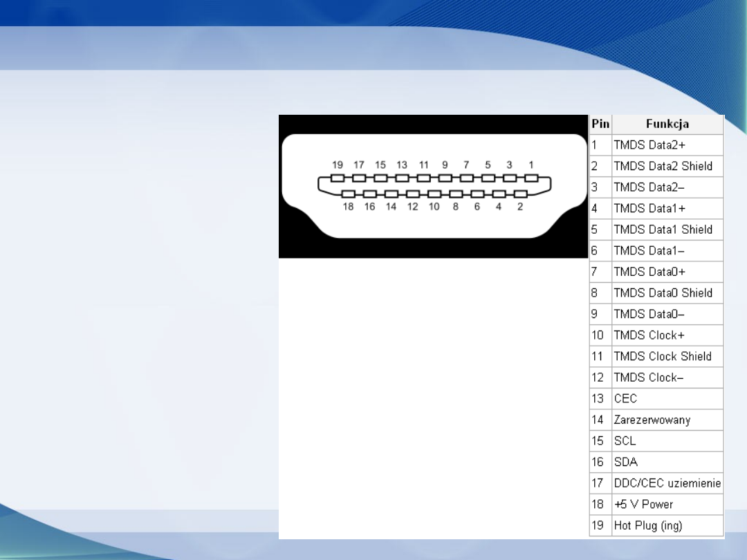Click pin label 10 in connector diagram

434,207
